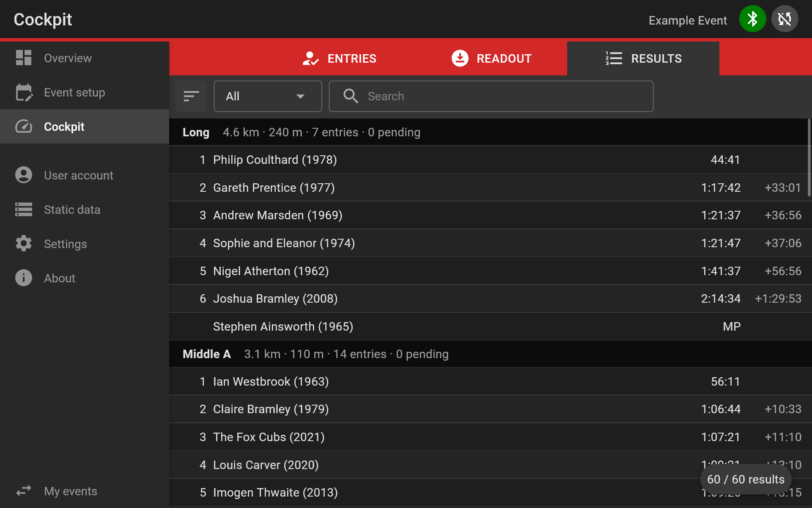Open the About page
812x508 pixels.
[85, 278]
